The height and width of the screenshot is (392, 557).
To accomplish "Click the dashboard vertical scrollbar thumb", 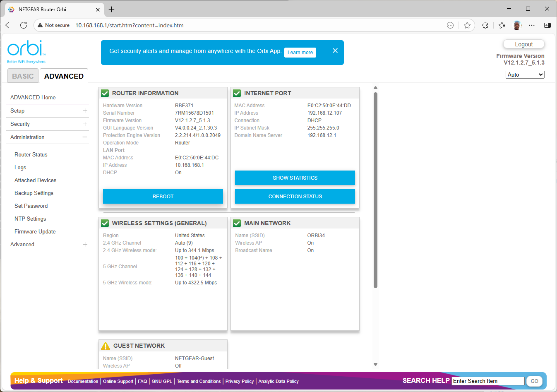I will [375, 190].
